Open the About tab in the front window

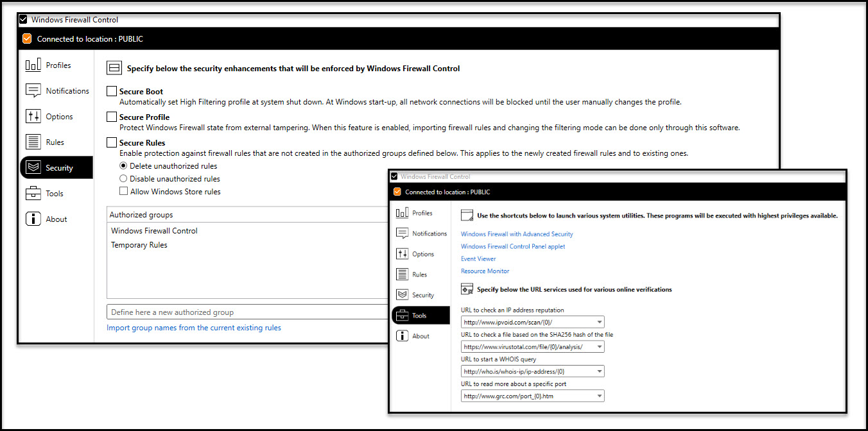coord(421,336)
